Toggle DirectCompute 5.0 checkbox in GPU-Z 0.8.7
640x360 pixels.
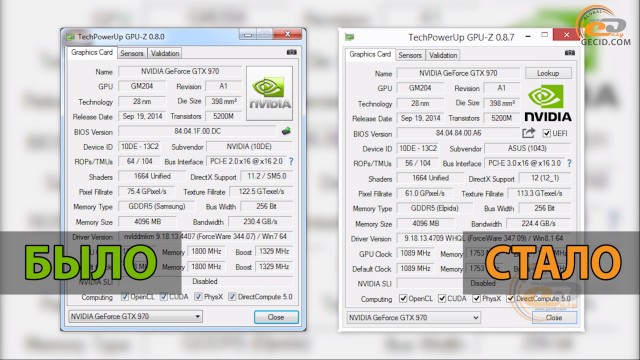[x=510, y=299]
